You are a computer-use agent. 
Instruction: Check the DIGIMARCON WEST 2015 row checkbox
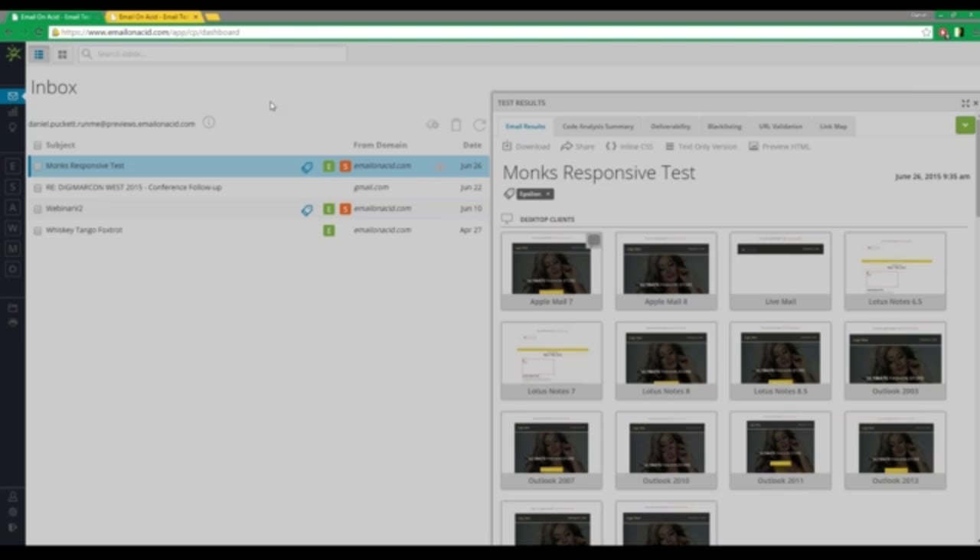tap(37, 187)
